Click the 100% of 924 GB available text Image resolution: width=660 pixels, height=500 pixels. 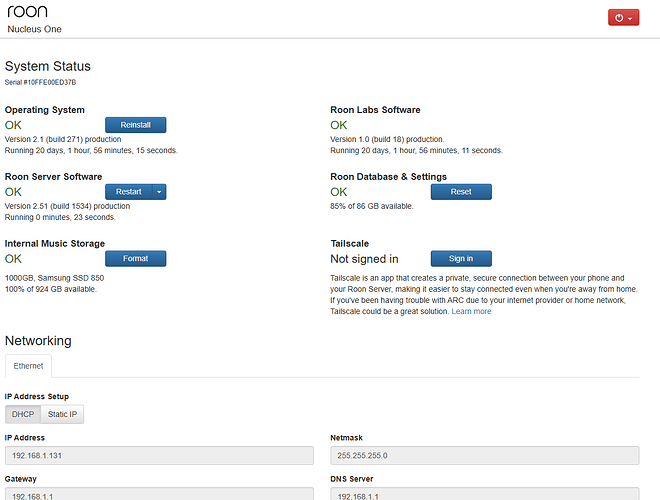tap(51, 289)
